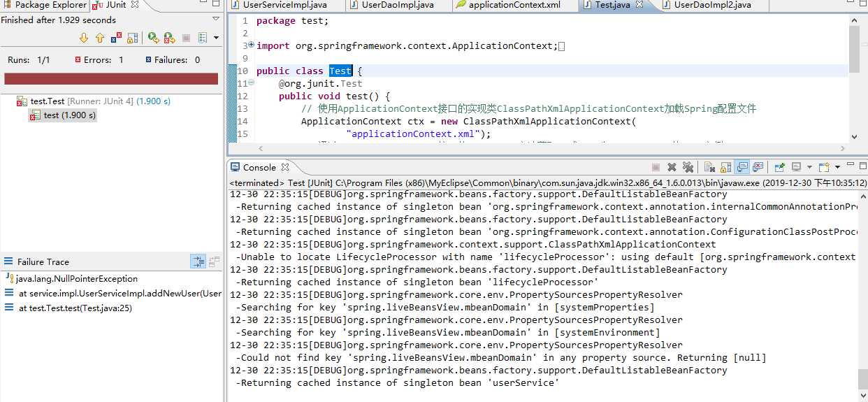Select the failed 'test (1.900 s)' item
This screenshot has width=868, height=402.
tap(62, 115)
